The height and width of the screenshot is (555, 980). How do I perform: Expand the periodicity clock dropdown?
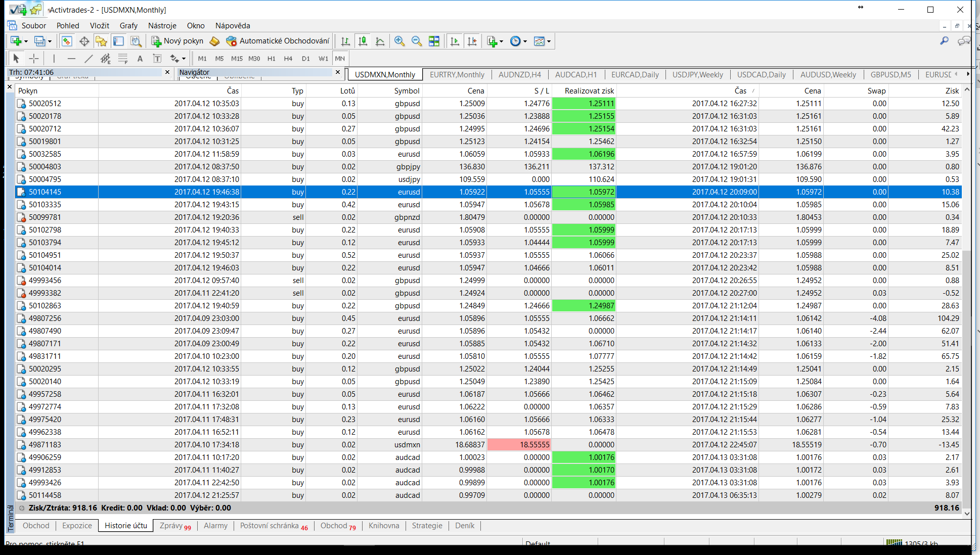(x=525, y=41)
